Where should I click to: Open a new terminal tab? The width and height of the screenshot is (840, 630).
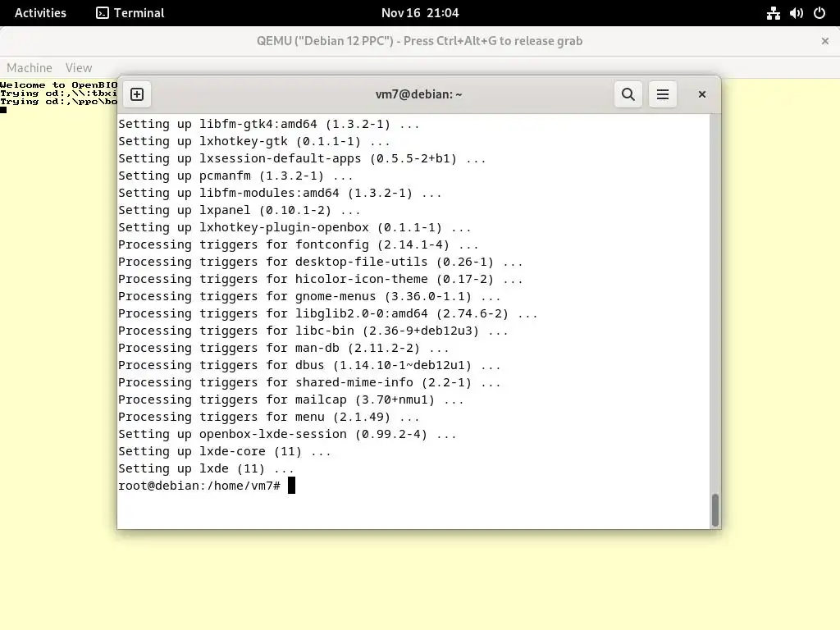137,94
